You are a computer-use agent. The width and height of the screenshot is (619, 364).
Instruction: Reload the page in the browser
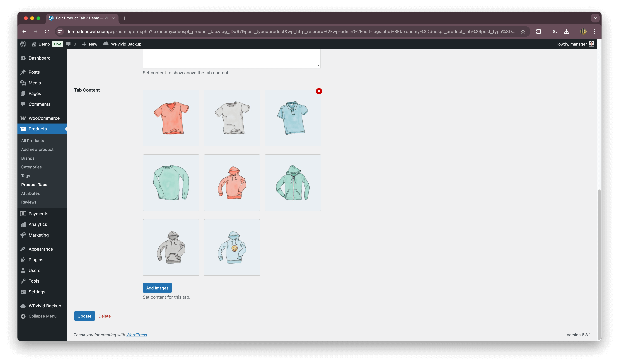coord(47,32)
